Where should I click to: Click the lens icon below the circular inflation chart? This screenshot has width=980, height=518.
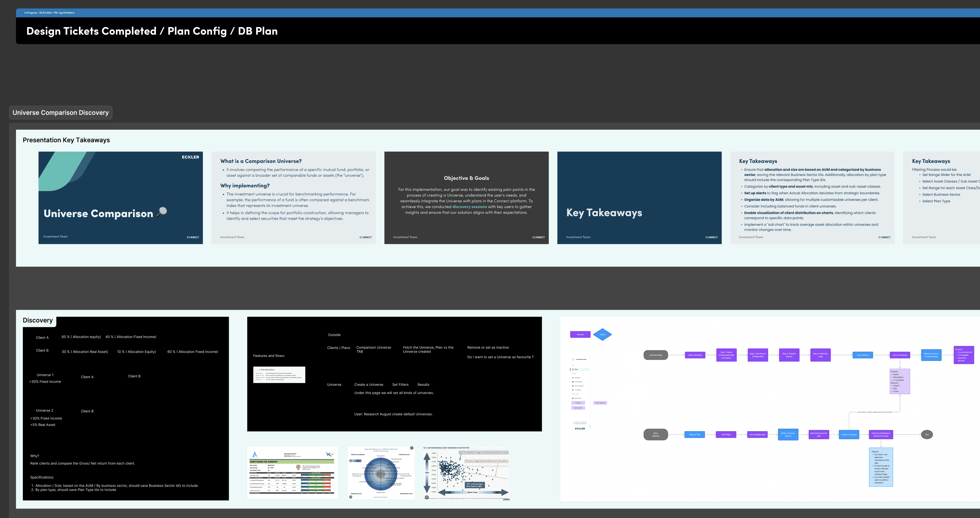351,497
